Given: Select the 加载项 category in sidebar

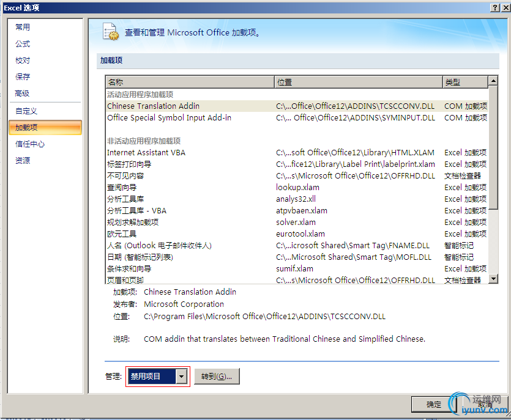Looking at the screenshot, I should (x=45, y=127).
